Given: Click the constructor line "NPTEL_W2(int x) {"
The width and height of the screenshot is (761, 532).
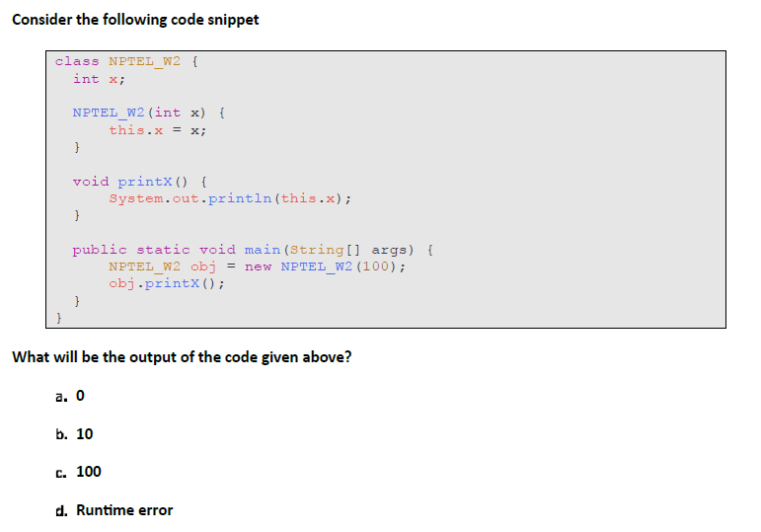Looking at the screenshot, I should click(x=150, y=113).
